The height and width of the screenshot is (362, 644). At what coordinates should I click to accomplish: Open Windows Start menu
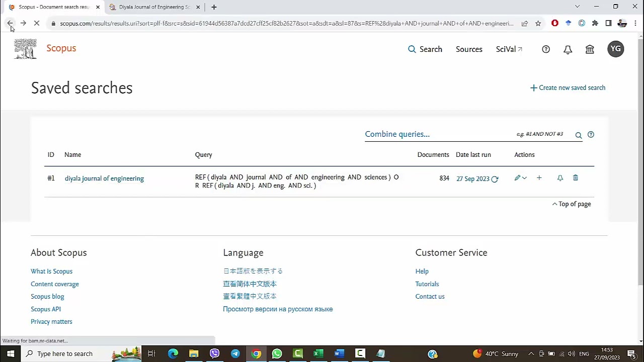pyautogui.click(x=10, y=353)
